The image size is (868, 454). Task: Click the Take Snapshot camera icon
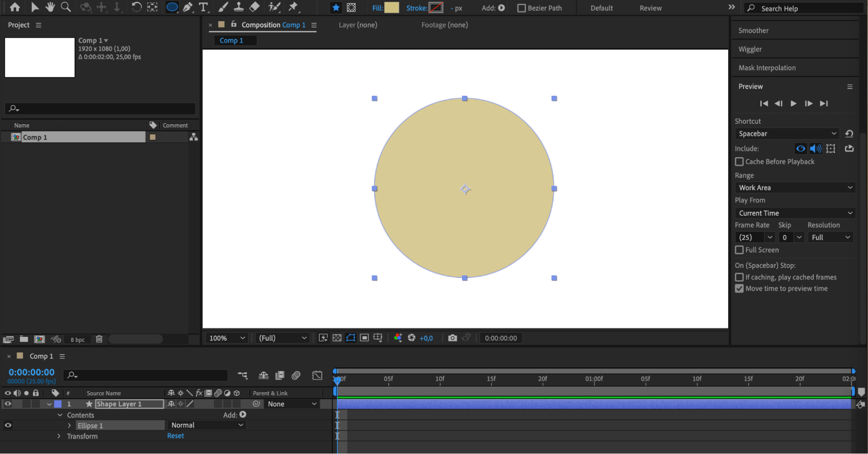tap(452, 338)
